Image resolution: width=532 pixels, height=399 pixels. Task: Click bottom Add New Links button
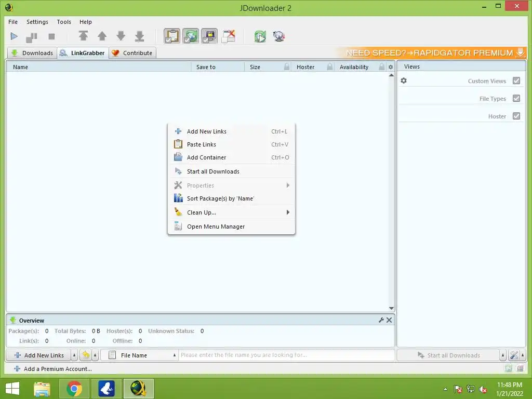38,355
